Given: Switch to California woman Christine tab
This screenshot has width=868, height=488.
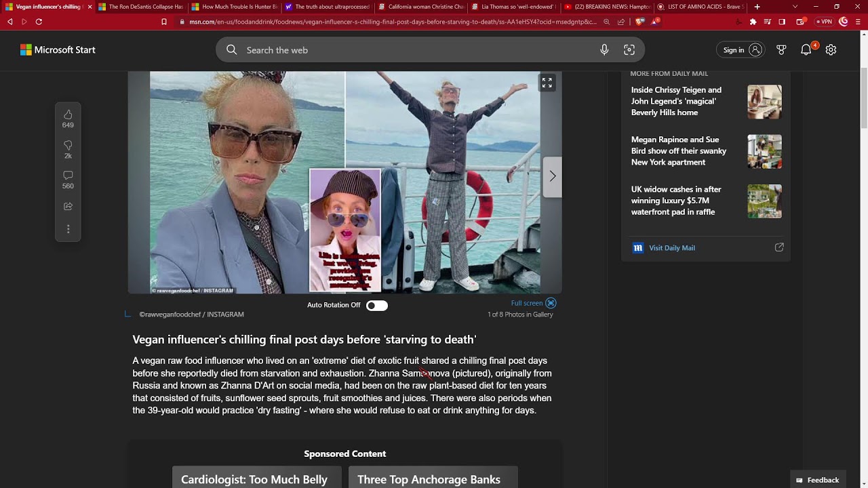Looking at the screenshot, I should tap(421, 7).
